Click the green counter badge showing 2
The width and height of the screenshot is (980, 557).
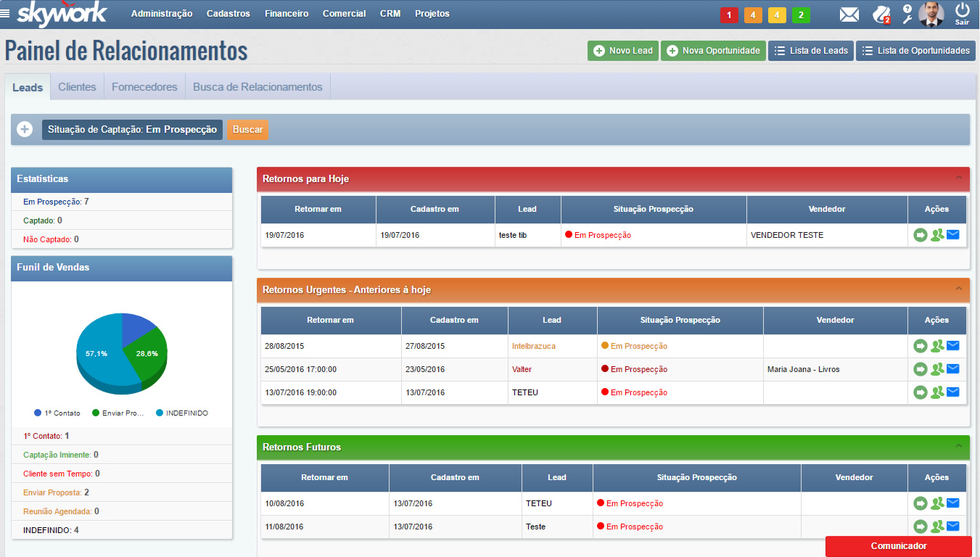pyautogui.click(x=801, y=15)
